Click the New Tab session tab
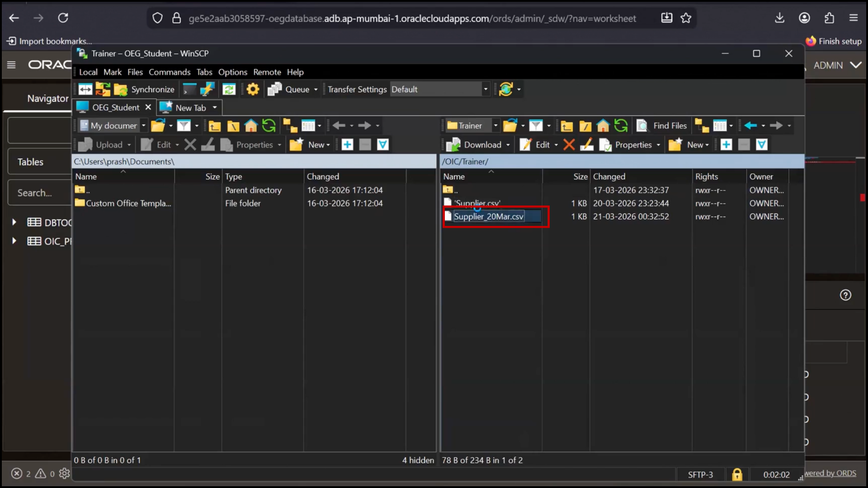 [190, 108]
